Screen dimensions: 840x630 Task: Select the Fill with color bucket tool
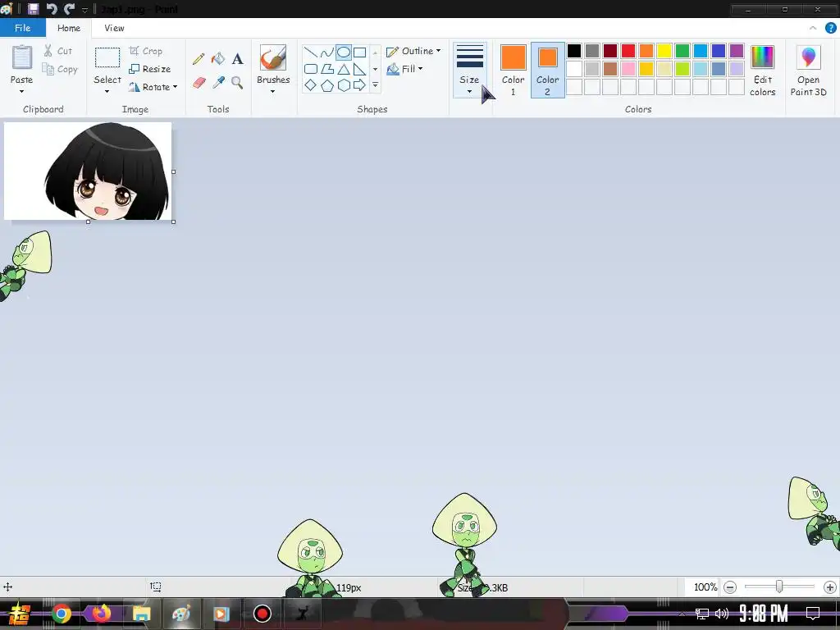(x=218, y=58)
